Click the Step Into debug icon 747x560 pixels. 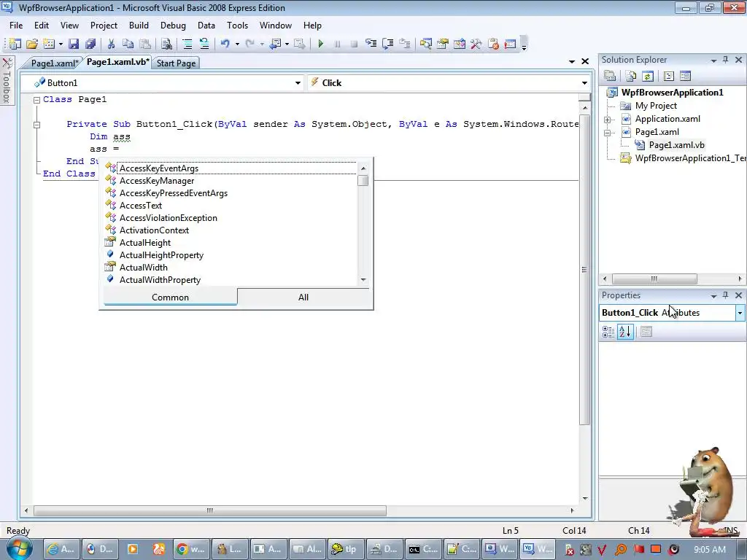click(x=371, y=44)
